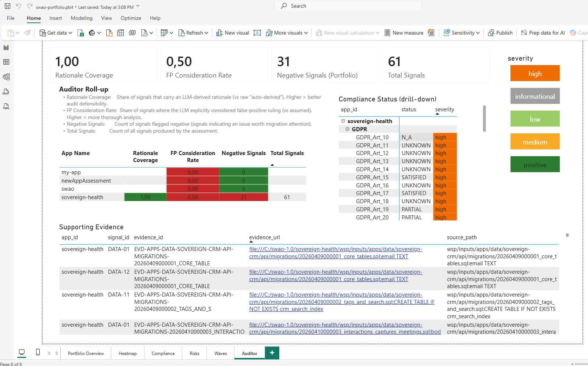Click the Compliance Status table scrollbar
Viewport: 588px width, 366px height.
point(484,118)
